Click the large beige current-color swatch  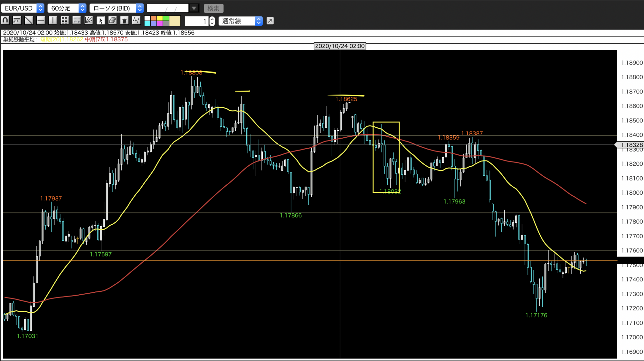point(175,21)
